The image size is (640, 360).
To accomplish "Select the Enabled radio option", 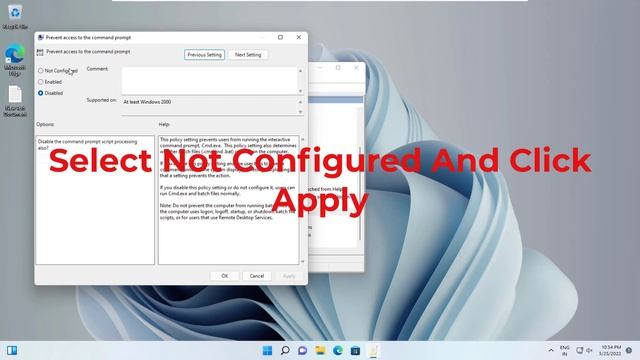I will tap(40, 82).
